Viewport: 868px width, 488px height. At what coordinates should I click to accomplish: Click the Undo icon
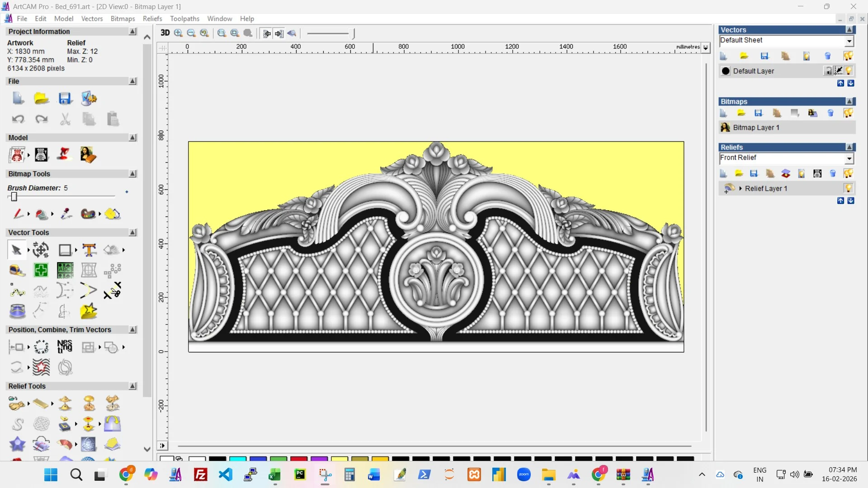point(18,119)
